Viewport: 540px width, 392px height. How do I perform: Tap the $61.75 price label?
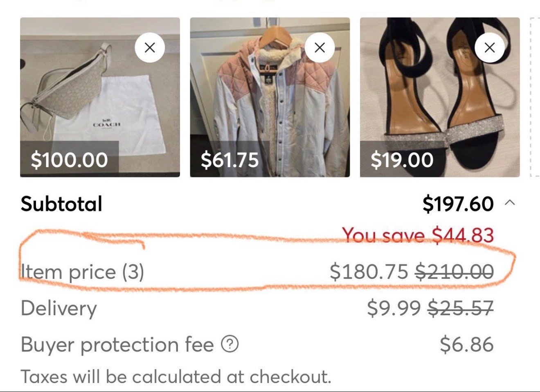click(229, 159)
